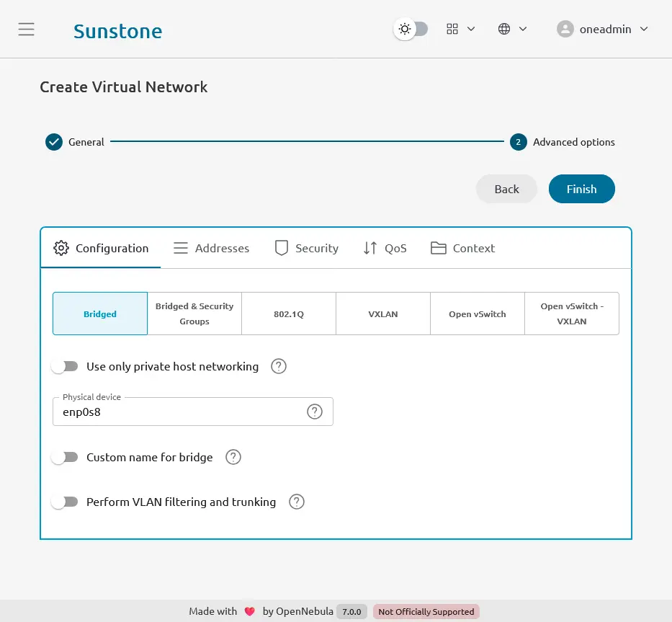Click help icon for VLAN filtering and trunking

pyautogui.click(x=297, y=502)
